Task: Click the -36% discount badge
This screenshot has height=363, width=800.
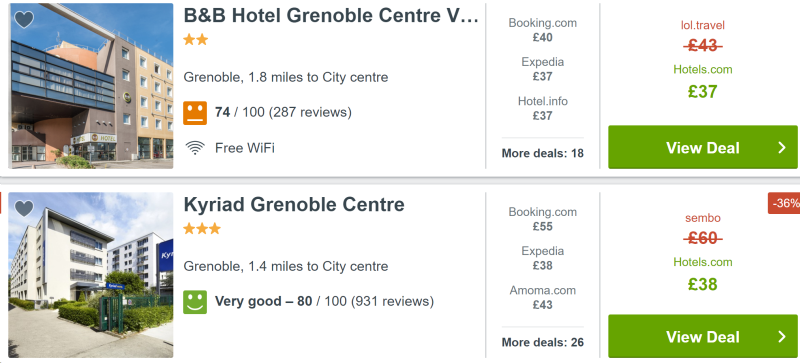Action: pos(784,203)
